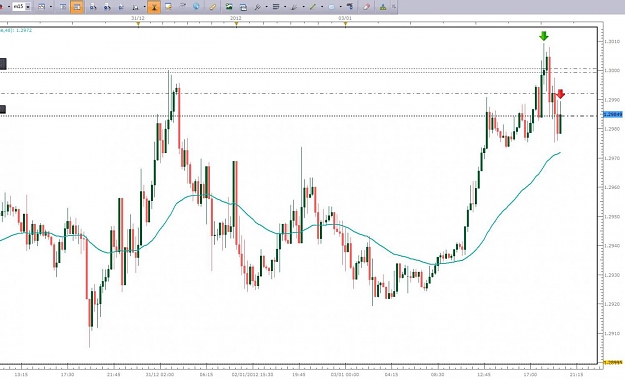625x379 pixels.
Task: Click the gray arrow icon before the globe
Action: tap(183, 6)
